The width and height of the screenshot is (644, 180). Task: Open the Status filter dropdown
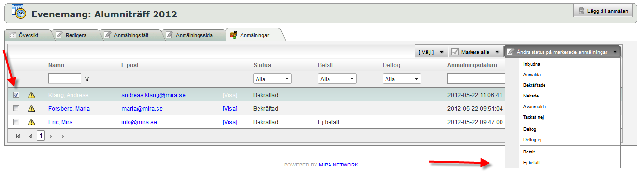click(272, 79)
